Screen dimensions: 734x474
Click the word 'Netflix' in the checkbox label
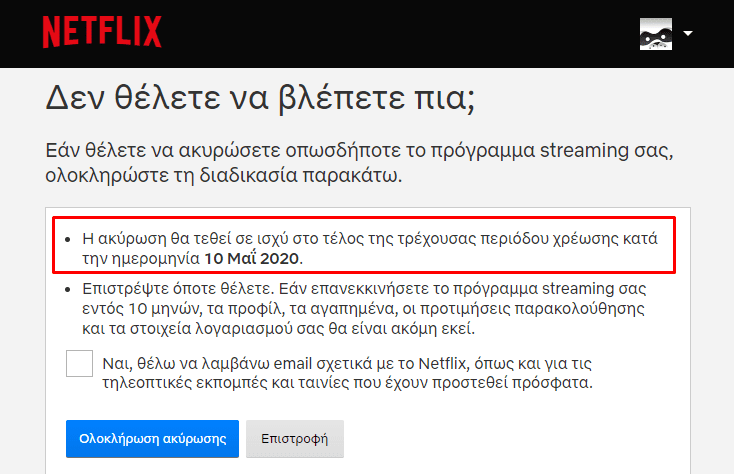point(442,363)
